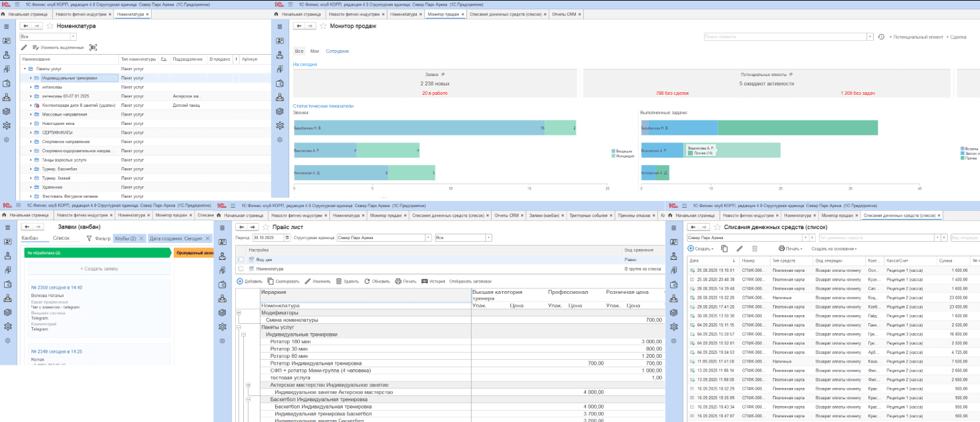This screenshot has width=980, height=422.
Task: Open calendar picker next to Период date field
Action: click(x=286, y=238)
